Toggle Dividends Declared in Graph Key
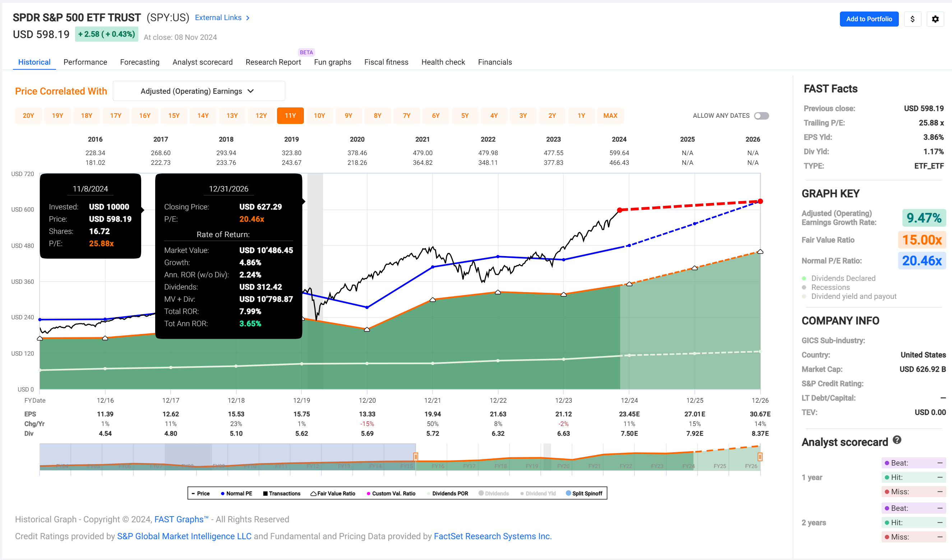 click(839, 278)
